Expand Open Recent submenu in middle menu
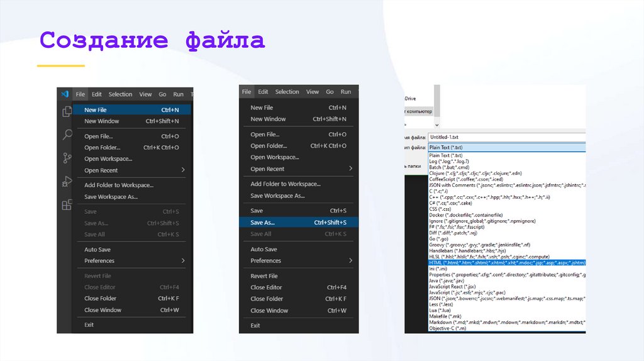This screenshot has height=361, width=644. 299,169
